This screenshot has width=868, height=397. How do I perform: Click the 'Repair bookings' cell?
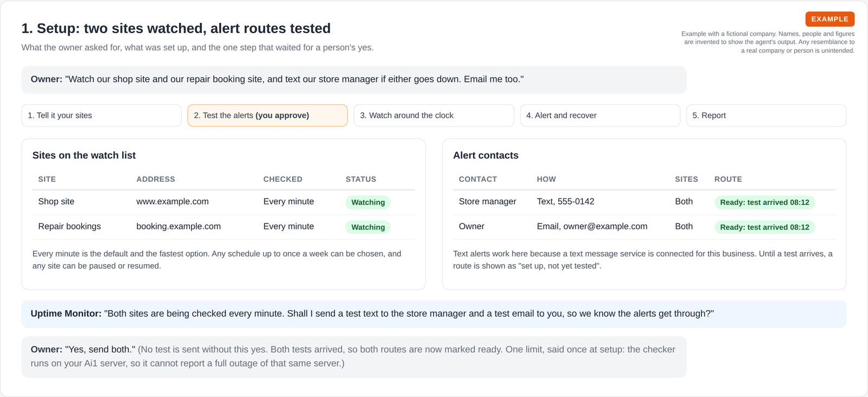click(x=69, y=227)
